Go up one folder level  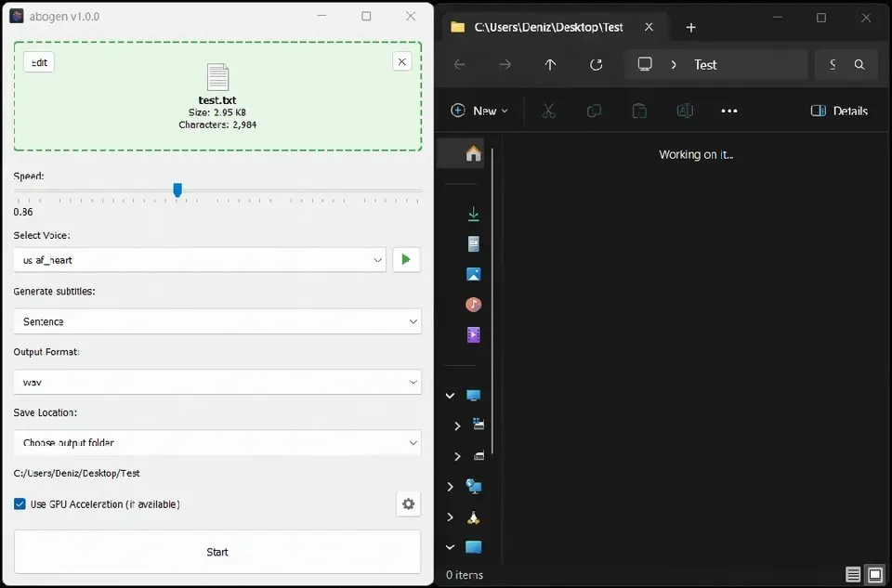[x=550, y=65]
